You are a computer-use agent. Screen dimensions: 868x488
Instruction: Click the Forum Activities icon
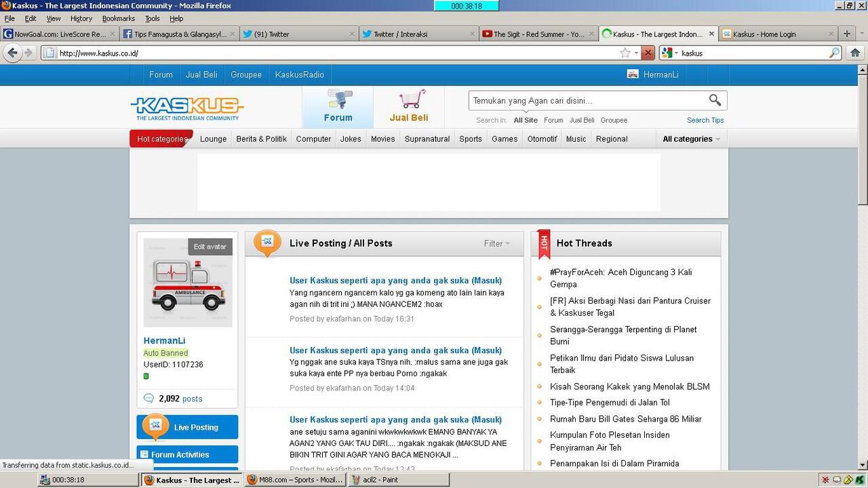143,455
